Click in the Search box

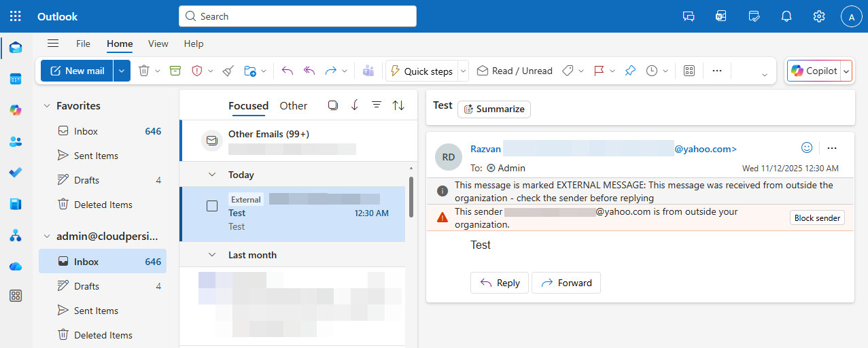click(x=298, y=16)
